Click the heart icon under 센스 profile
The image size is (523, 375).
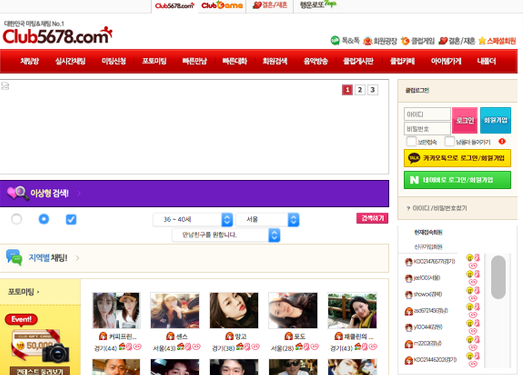196,347
